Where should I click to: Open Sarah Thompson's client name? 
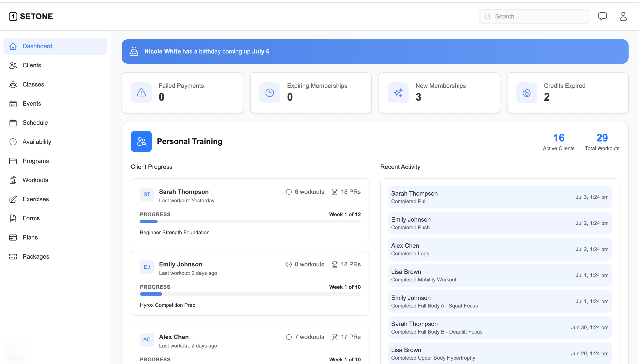click(184, 192)
